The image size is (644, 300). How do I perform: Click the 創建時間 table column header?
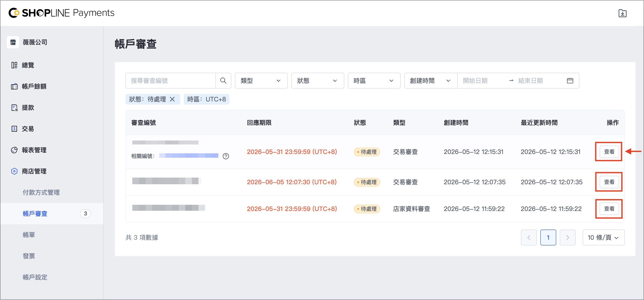coord(456,123)
